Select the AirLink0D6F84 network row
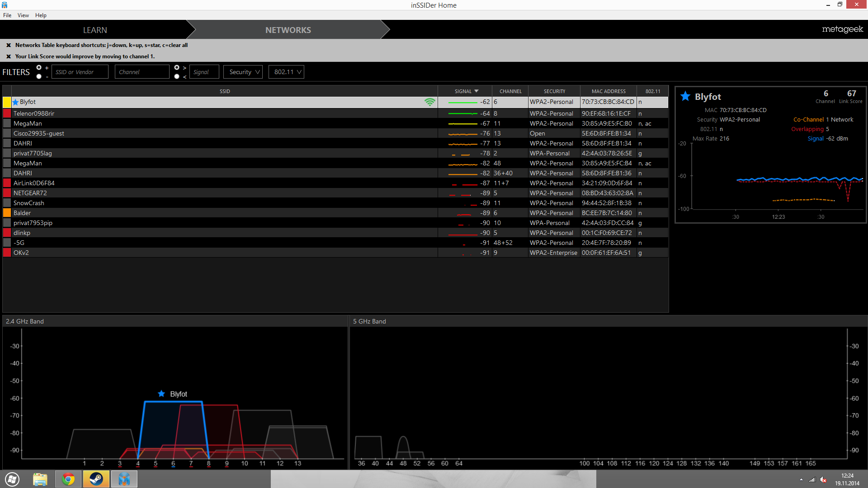This screenshot has height=488, width=868. tap(335, 183)
